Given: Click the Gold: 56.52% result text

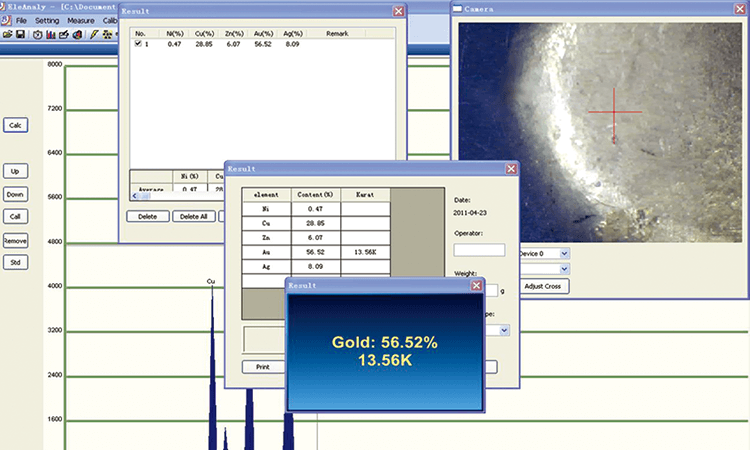Looking at the screenshot, I should 385,342.
